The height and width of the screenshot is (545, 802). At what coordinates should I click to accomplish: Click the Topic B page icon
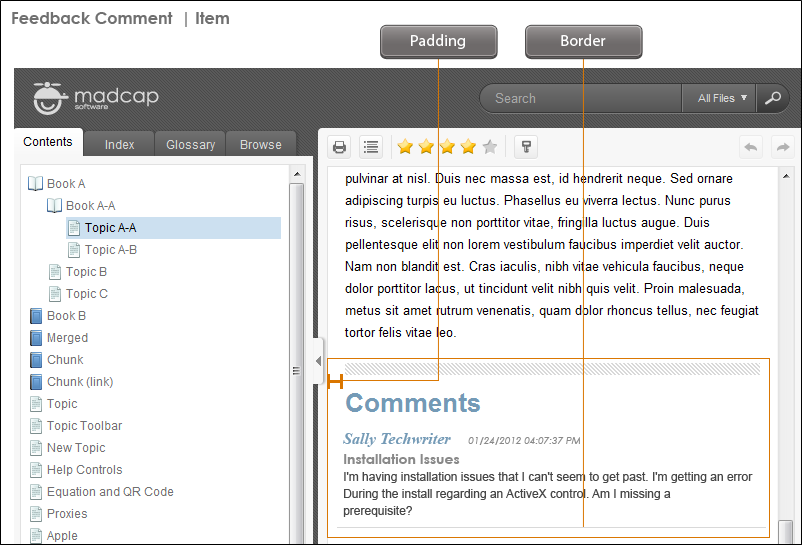[55, 272]
